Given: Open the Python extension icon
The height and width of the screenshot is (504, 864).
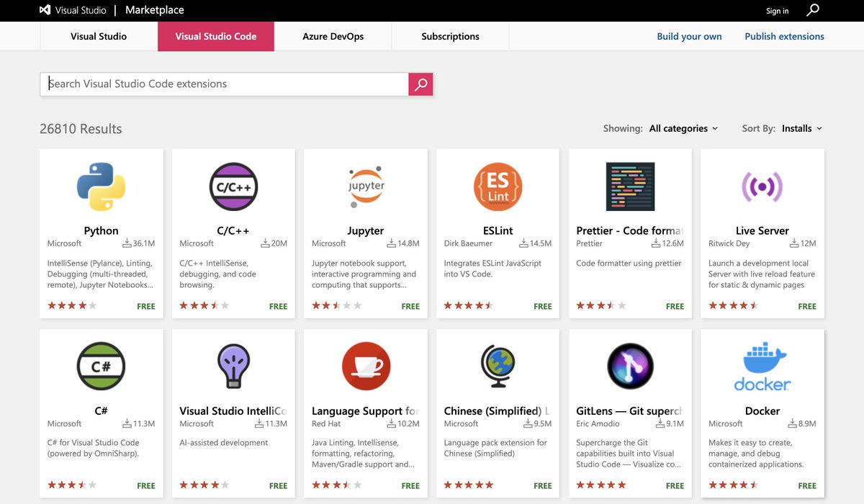Looking at the screenshot, I should pyautogui.click(x=101, y=186).
